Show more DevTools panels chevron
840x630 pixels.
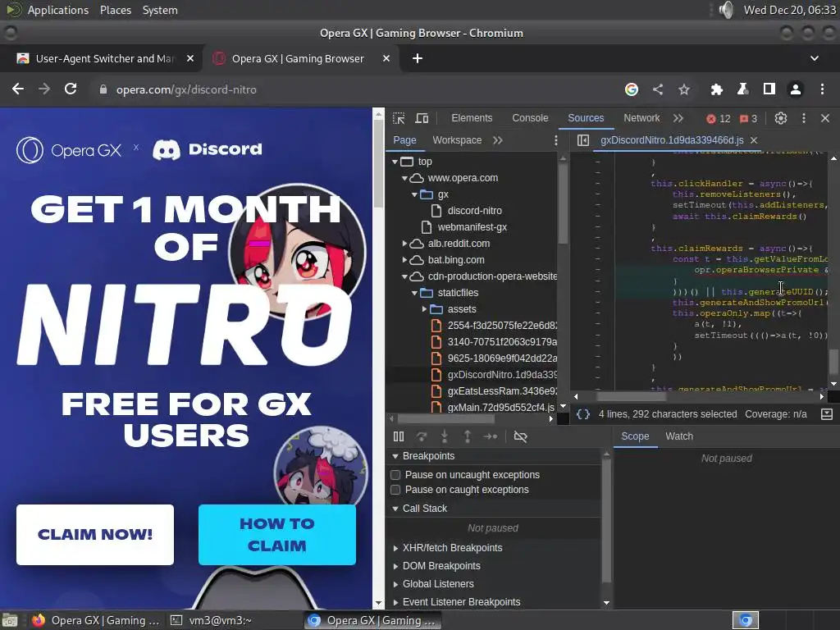pos(678,118)
